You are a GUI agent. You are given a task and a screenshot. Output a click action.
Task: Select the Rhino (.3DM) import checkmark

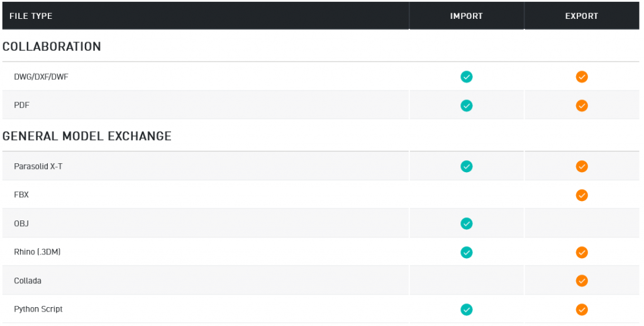pyautogui.click(x=466, y=252)
